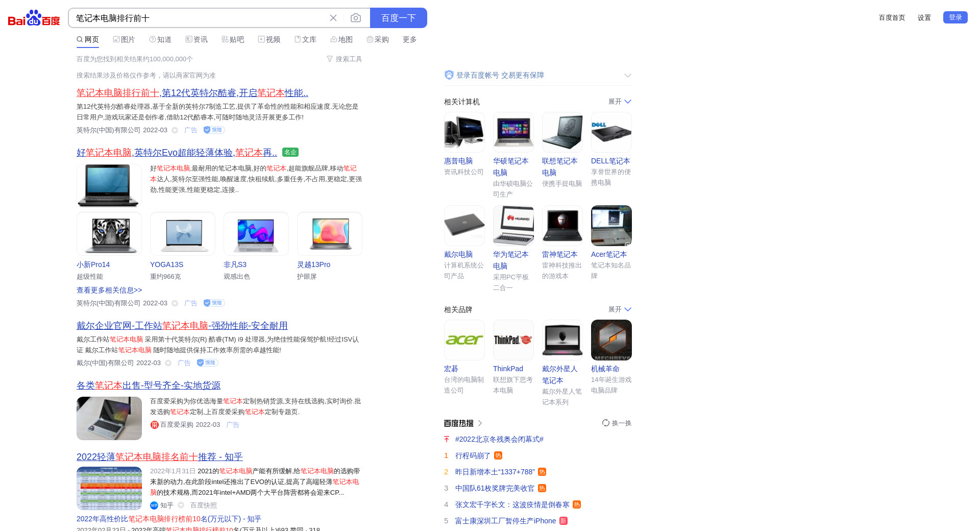
Task: Open the 戴尔企业官网 result title
Action: pos(182,325)
